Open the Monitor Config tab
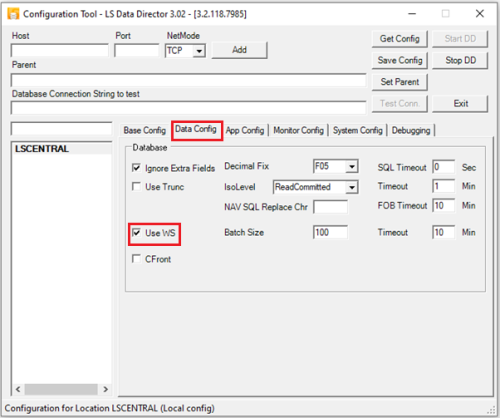Viewport: 500px width, 418px height. [x=298, y=130]
